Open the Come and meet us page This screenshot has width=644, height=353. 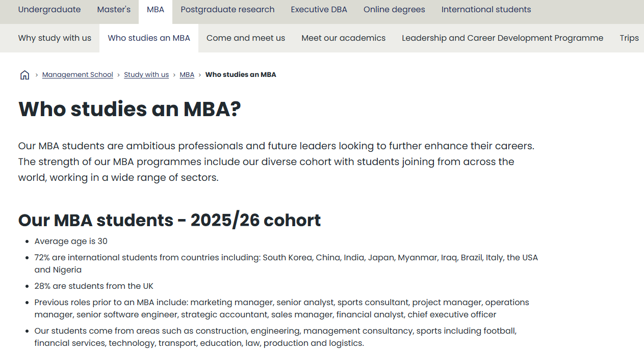[246, 38]
